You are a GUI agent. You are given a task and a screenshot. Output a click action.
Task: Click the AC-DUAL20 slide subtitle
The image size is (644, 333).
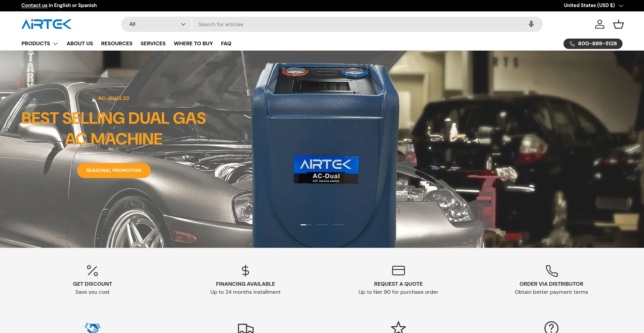tap(114, 98)
